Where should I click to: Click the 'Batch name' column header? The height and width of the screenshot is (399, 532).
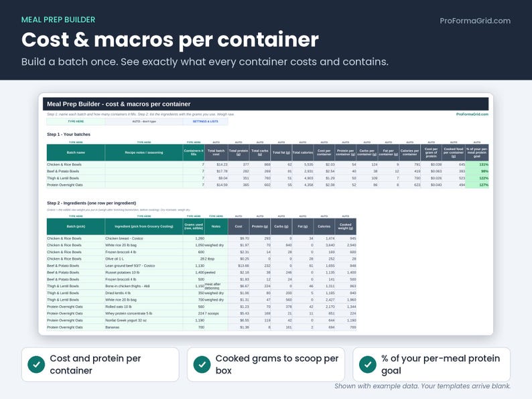coord(76,153)
